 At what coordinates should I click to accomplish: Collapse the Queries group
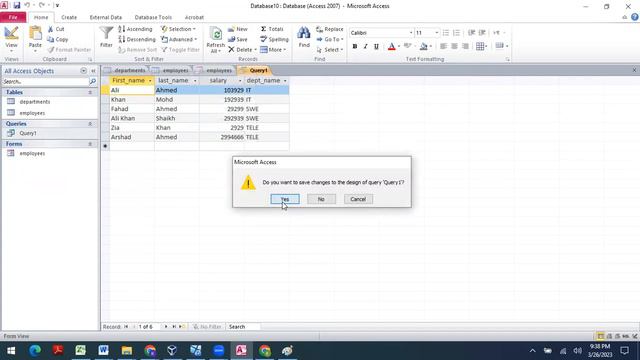click(x=90, y=124)
